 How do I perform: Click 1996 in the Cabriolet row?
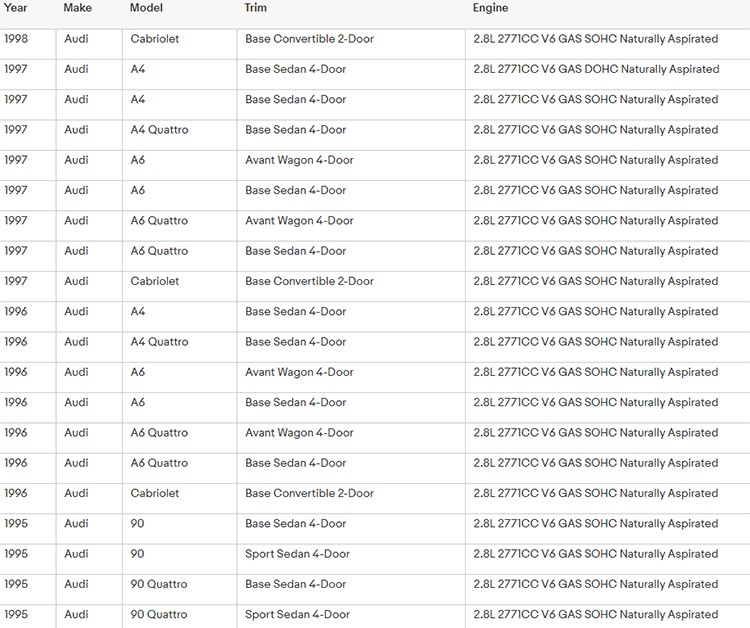[x=16, y=493]
